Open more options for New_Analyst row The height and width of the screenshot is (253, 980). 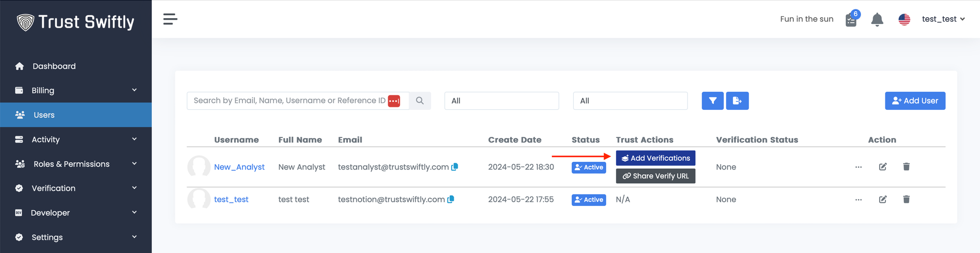[858, 167]
